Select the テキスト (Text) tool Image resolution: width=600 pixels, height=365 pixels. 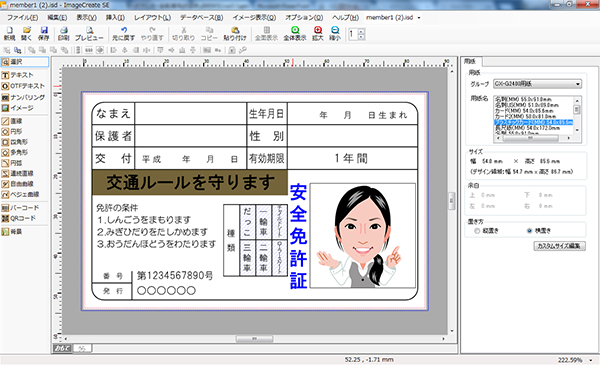[18, 75]
